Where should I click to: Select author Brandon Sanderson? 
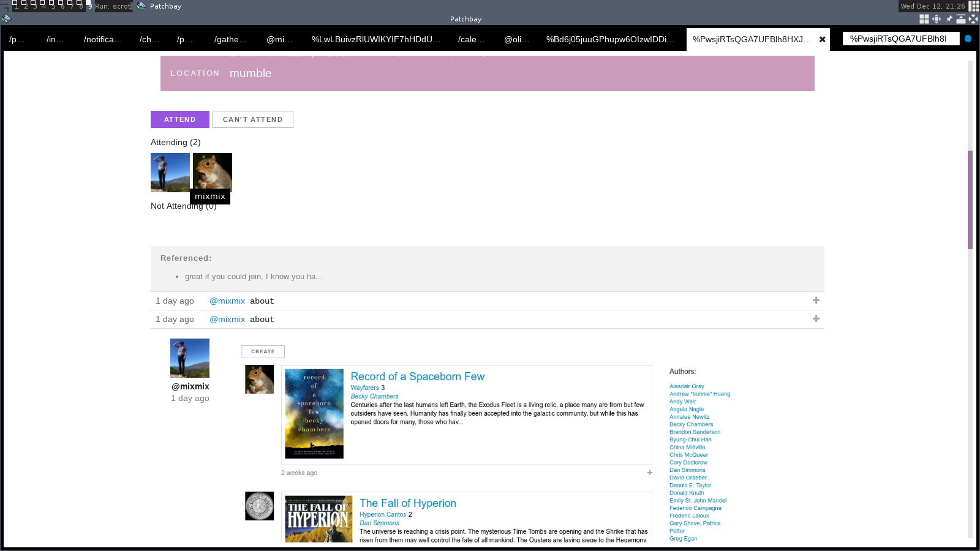[x=695, y=432]
